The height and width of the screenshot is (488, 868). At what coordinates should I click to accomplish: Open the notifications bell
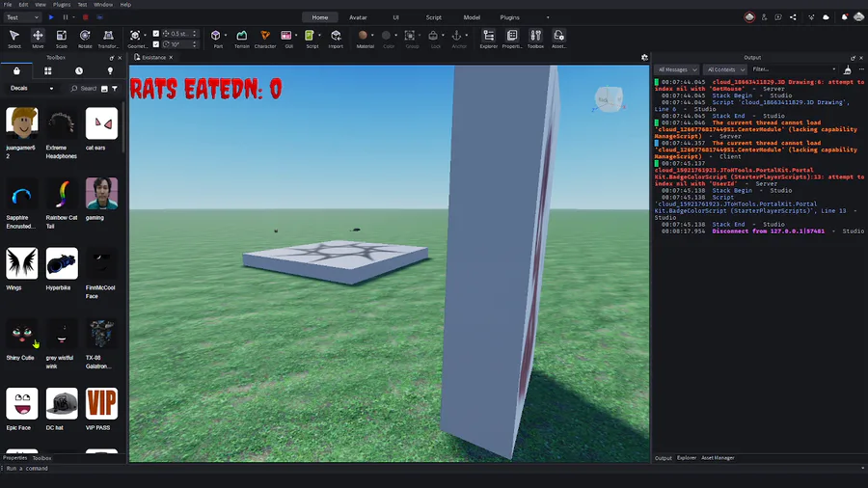(x=844, y=17)
